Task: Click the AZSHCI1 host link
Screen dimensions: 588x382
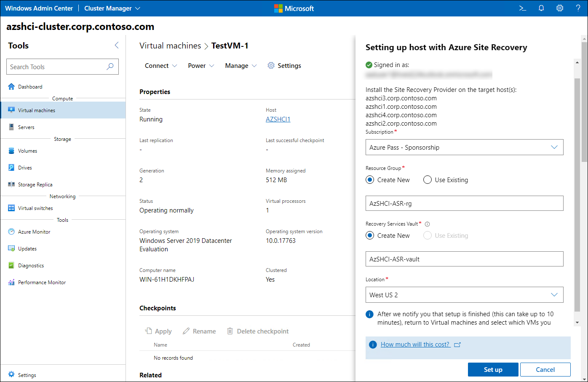Action: click(x=278, y=119)
